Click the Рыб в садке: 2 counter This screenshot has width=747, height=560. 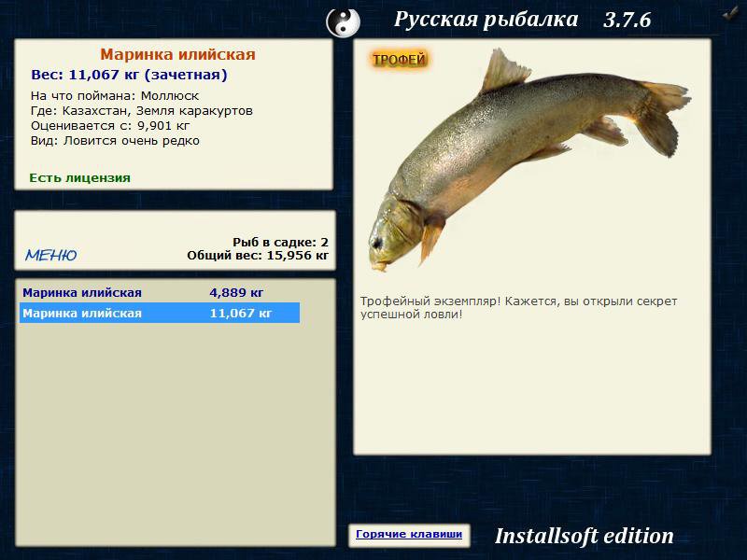[x=281, y=243]
